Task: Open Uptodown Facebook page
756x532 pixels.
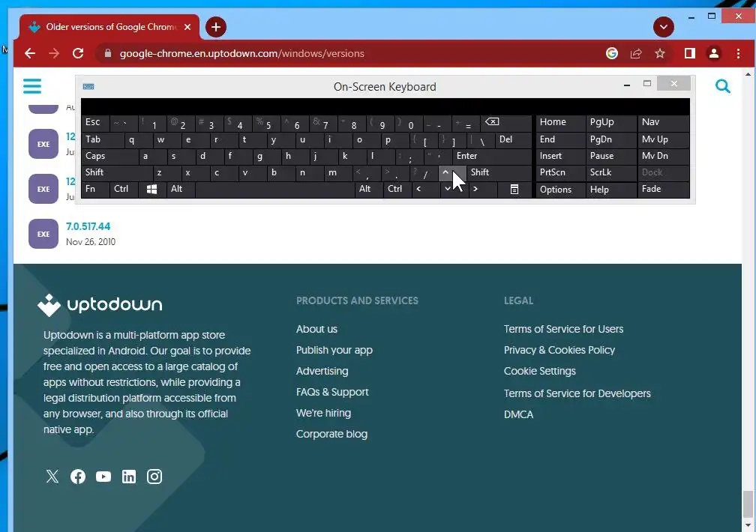Action: (78, 477)
